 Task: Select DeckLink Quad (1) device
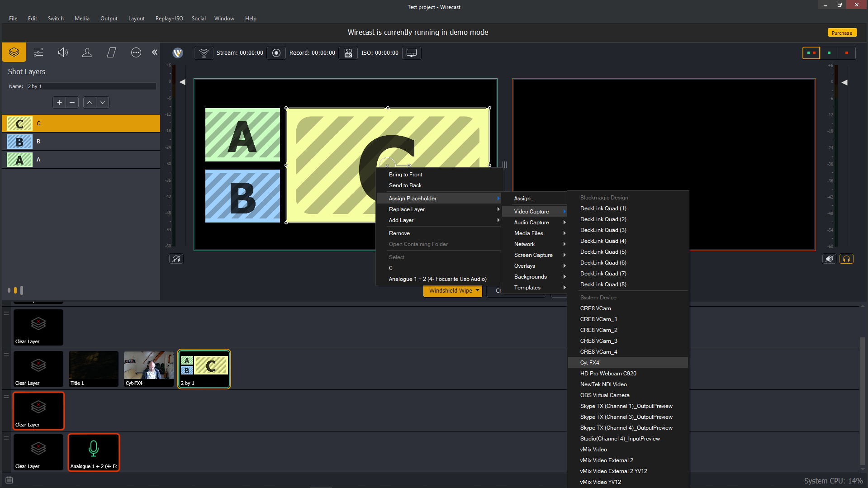pyautogui.click(x=628, y=208)
